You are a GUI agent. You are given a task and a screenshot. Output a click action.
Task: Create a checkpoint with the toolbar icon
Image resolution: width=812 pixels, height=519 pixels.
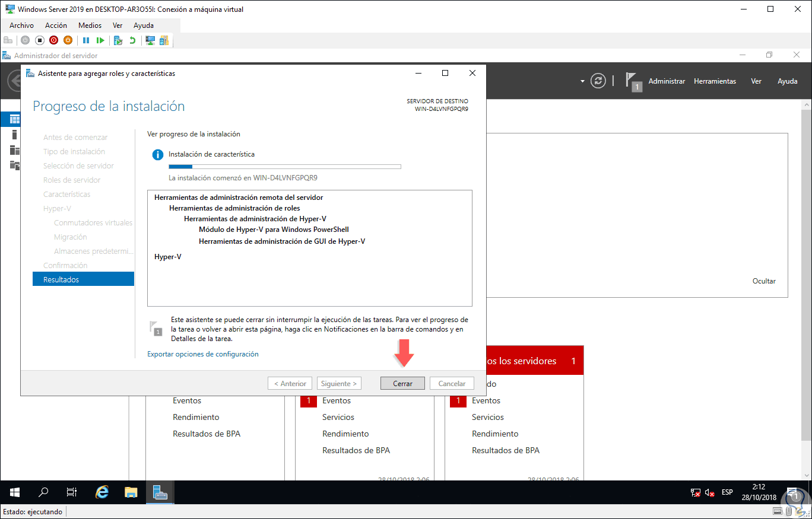[118, 40]
